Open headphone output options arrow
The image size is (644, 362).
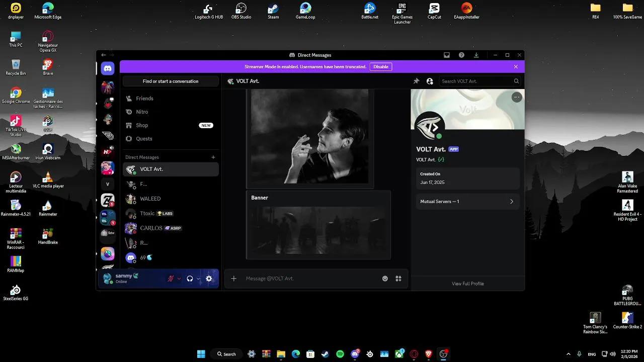click(x=198, y=279)
